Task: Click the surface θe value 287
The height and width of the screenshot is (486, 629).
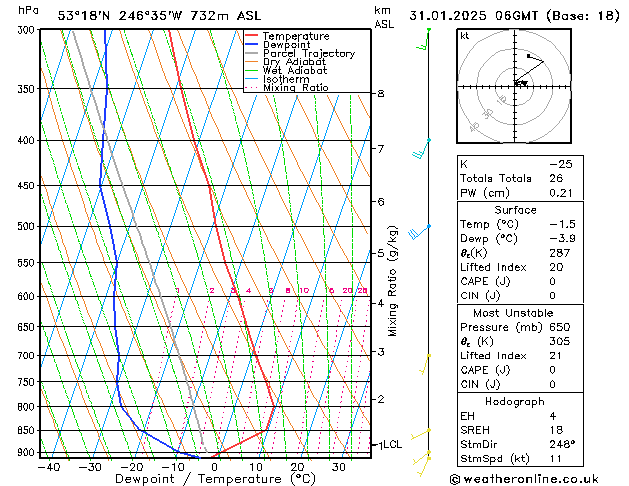Action: [x=560, y=253]
